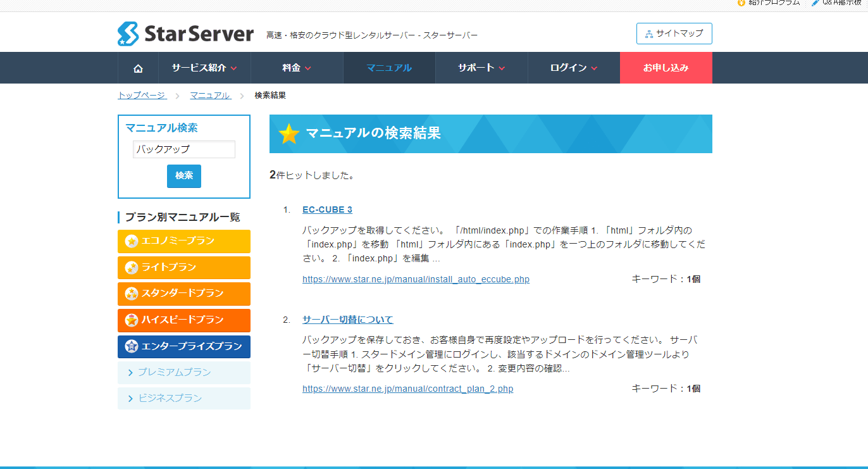
Task: Open the スタンダードプラン manual
Action: [x=184, y=294]
